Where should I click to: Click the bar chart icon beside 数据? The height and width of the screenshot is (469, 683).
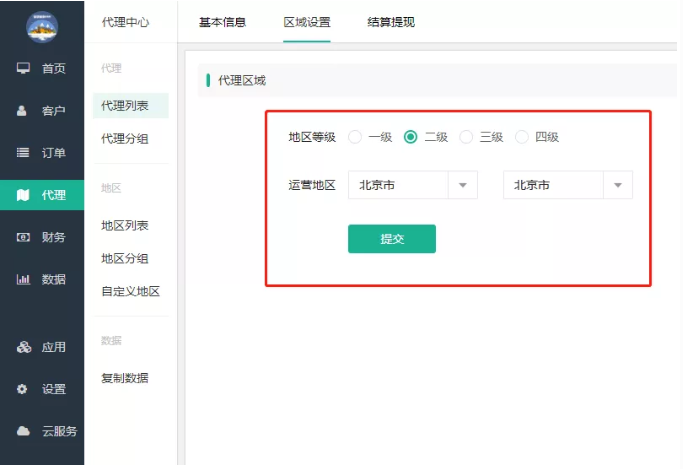coord(23,279)
